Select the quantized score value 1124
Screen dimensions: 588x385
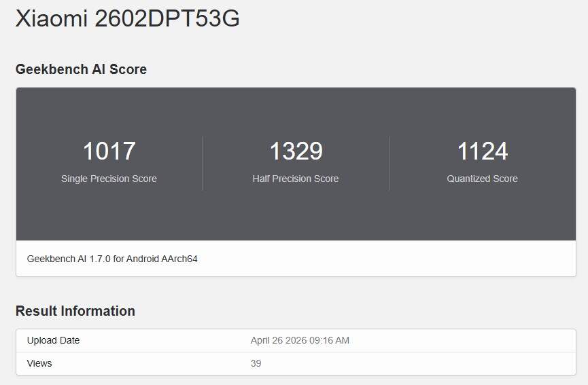click(x=483, y=151)
